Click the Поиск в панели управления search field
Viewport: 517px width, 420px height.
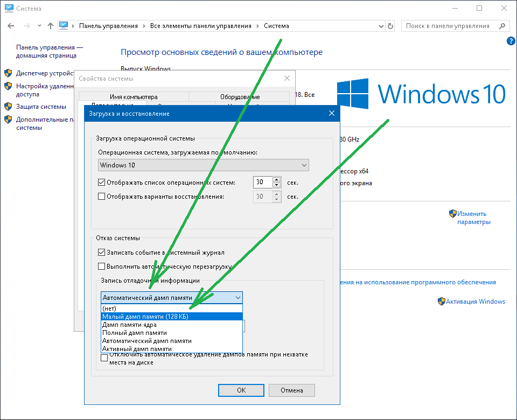[x=450, y=26]
